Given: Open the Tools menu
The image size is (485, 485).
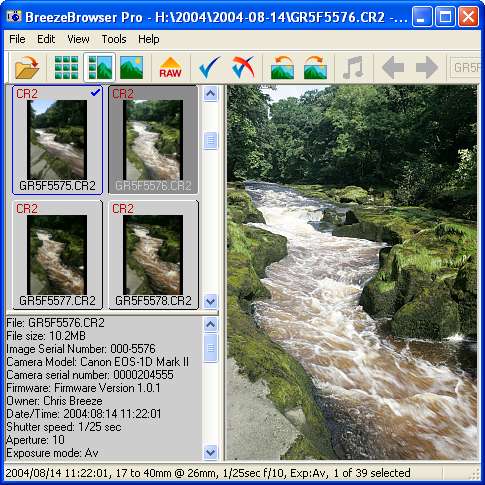Looking at the screenshot, I should pyautogui.click(x=114, y=39).
